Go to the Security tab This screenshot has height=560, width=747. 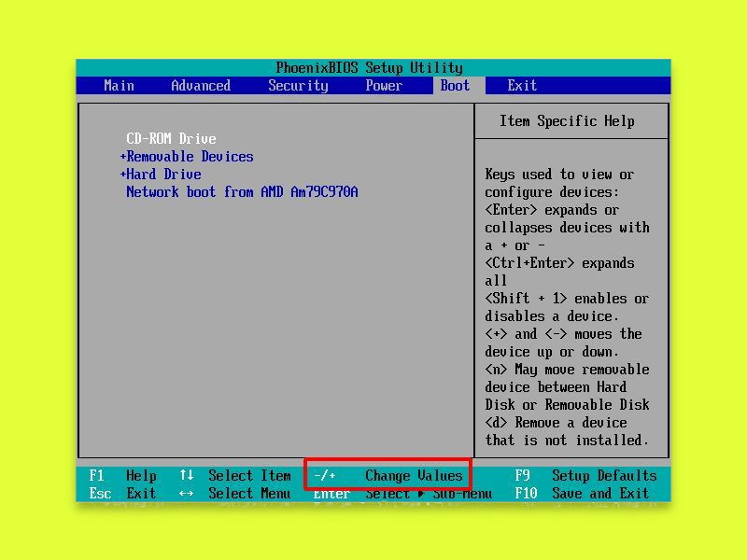point(298,86)
